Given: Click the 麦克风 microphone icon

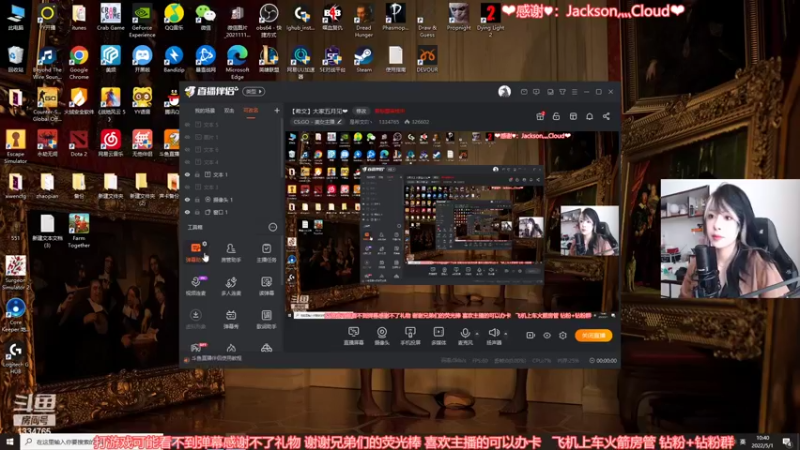Looking at the screenshot, I should [x=465, y=333].
